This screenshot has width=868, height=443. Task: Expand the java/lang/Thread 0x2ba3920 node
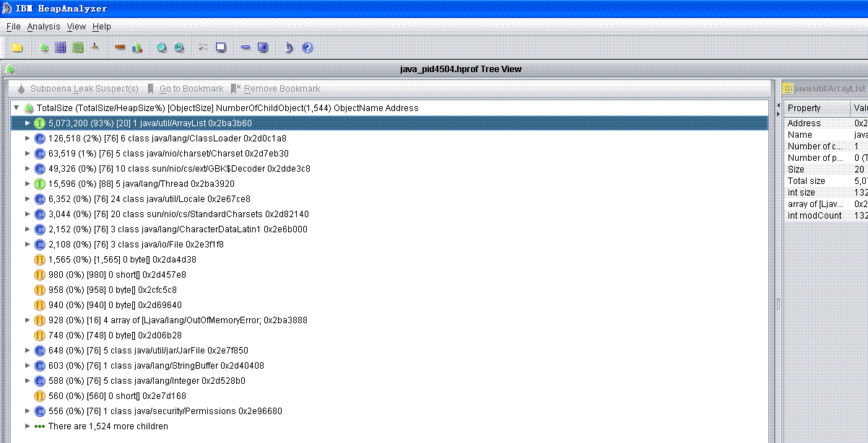click(27, 184)
